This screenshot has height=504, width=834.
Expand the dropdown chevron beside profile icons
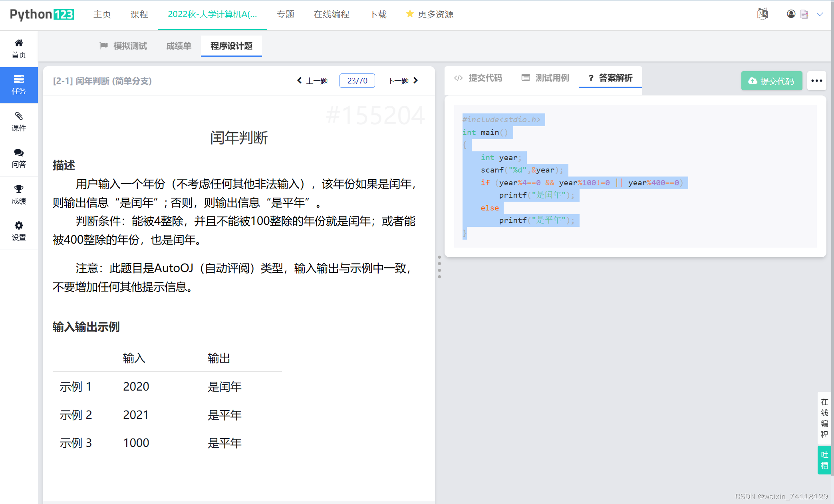pyautogui.click(x=820, y=14)
